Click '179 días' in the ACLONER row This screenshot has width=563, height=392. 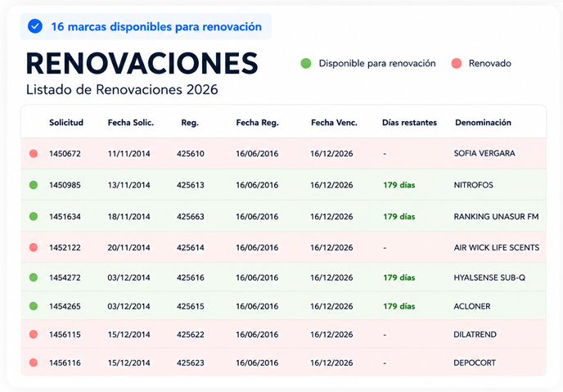point(399,306)
